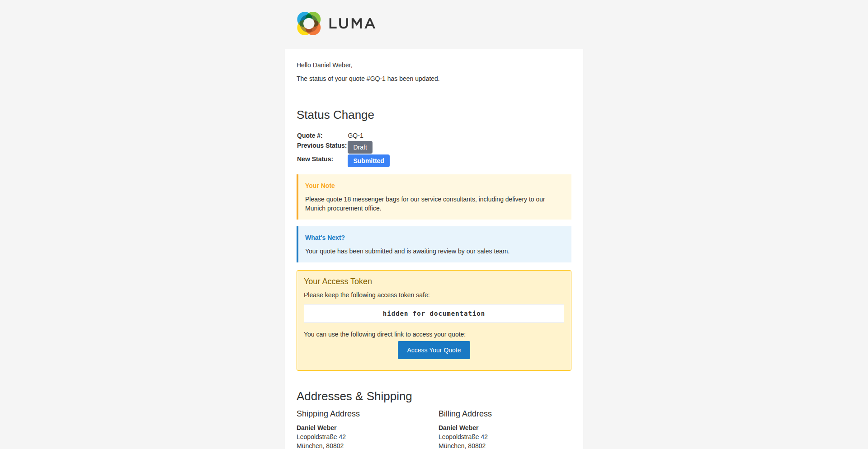Click the quote #GQ-1 updated sentence
The width and height of the screenshot is (868, 449).
(x=368, y=79)
